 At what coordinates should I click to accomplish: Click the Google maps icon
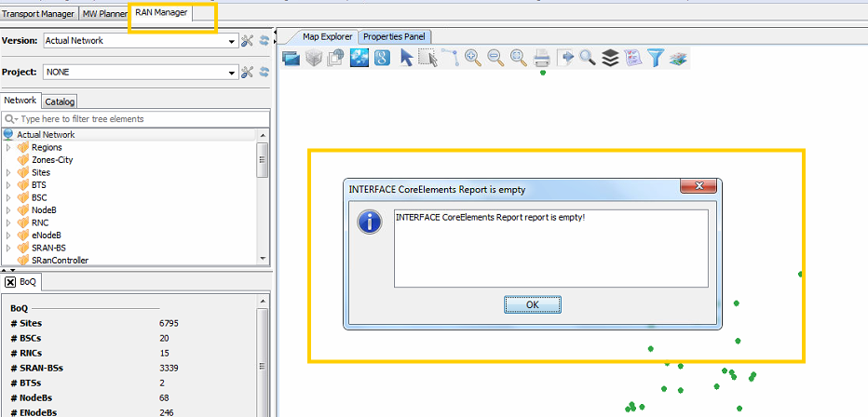click(382, 58)
